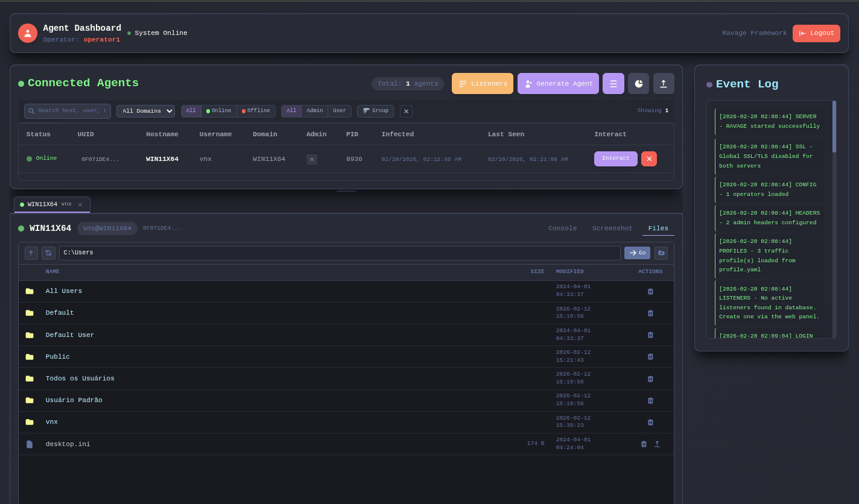The height and width of the screenshot is (504, 859).
Task: Click the Generate Agent button
Action: tap(558, 84)
